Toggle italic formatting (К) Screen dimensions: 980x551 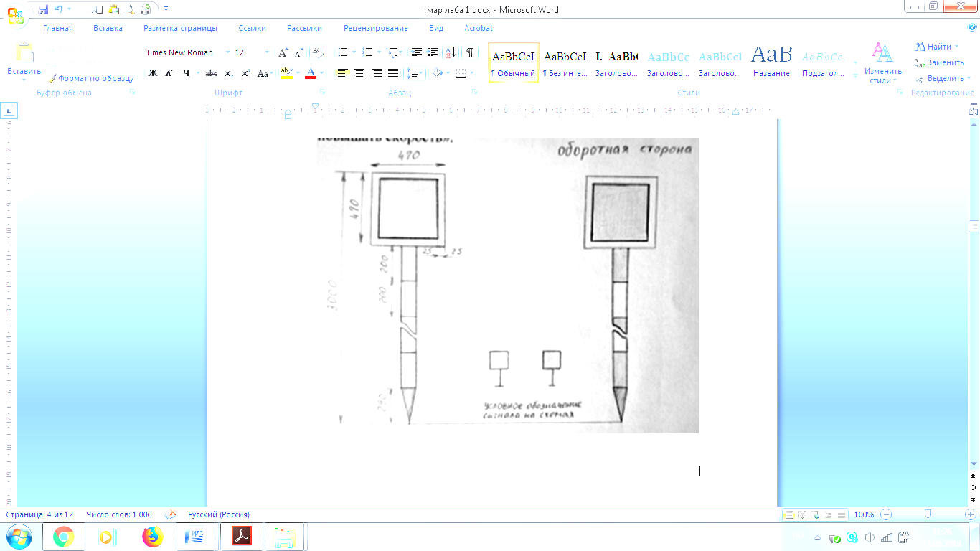(169, 73)
